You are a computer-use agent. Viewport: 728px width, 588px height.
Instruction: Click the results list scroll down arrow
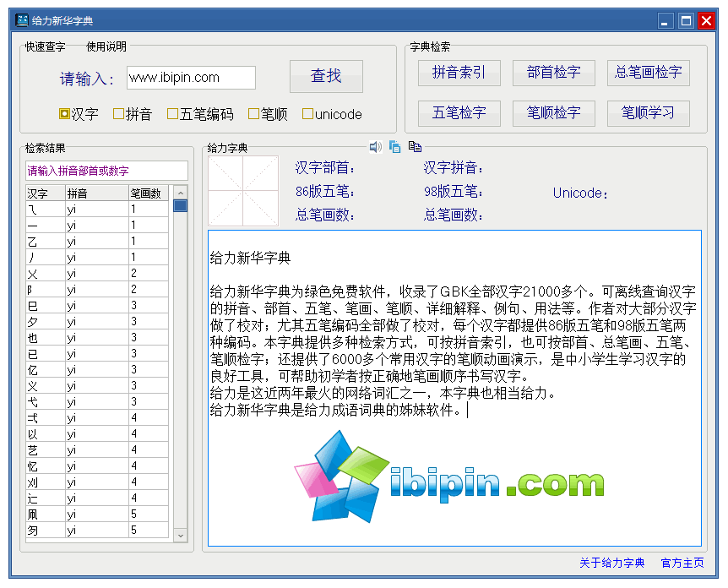[181, 535]
